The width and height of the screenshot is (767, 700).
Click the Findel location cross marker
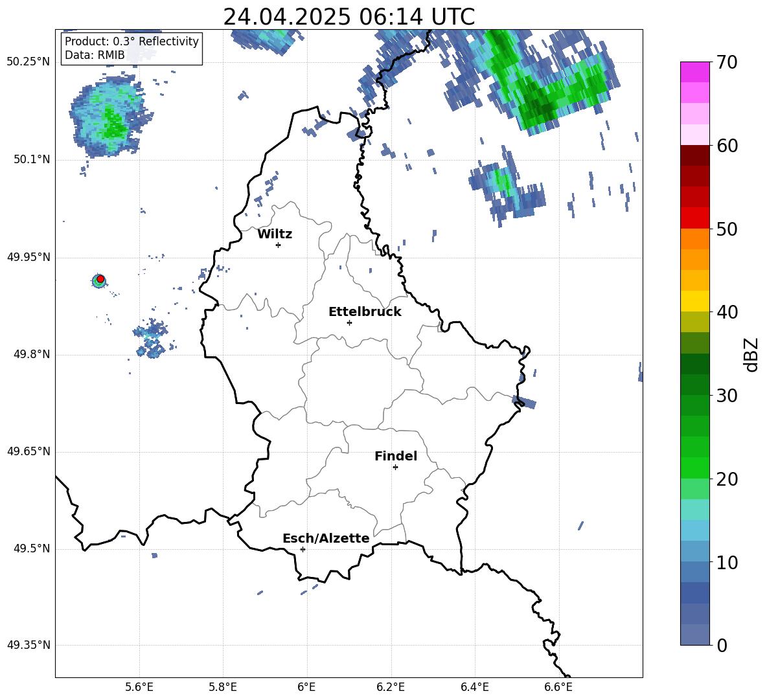(395, 468)
